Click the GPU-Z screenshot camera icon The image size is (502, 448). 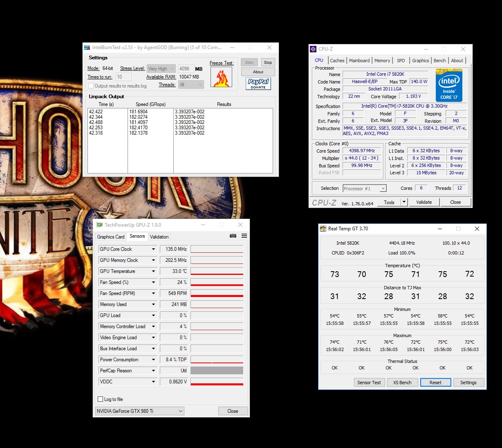233,236
